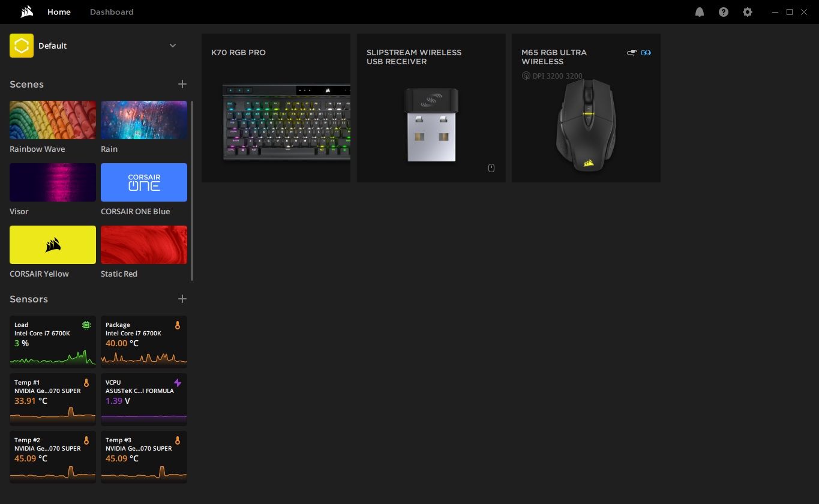819x504 pixels.
Task: Click the M65 wireless connection icon
Action: click(631, 53)
